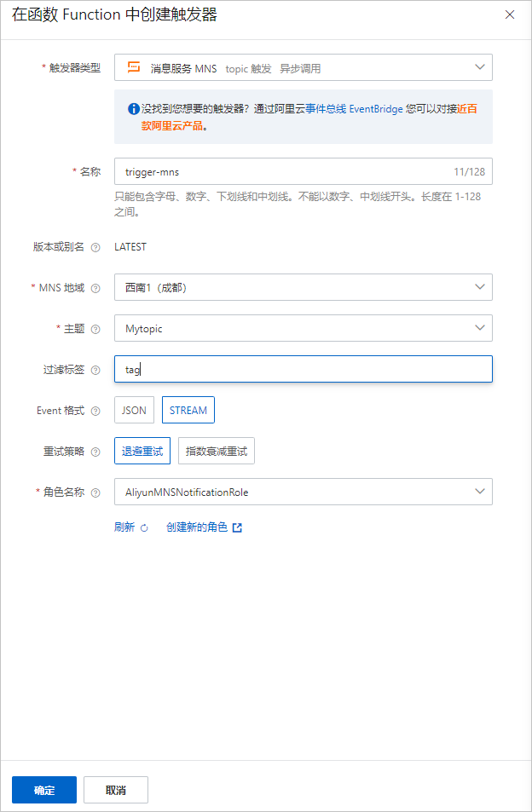
Task: Click the 刷新 link
Action: point(124,527)
